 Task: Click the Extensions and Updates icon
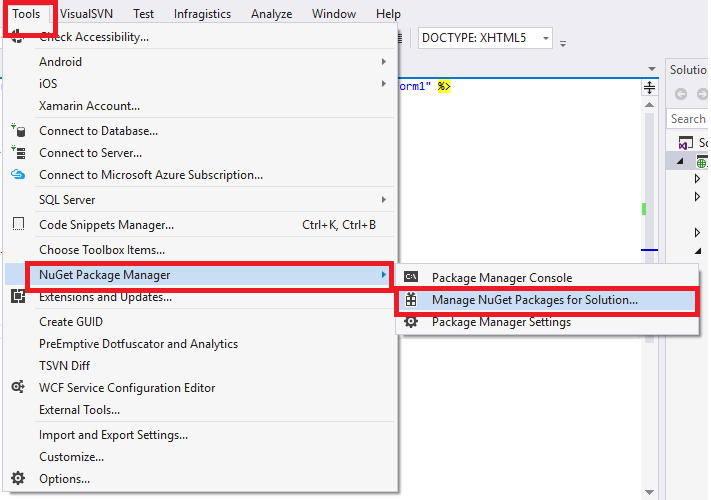click(x=18, y=297)
